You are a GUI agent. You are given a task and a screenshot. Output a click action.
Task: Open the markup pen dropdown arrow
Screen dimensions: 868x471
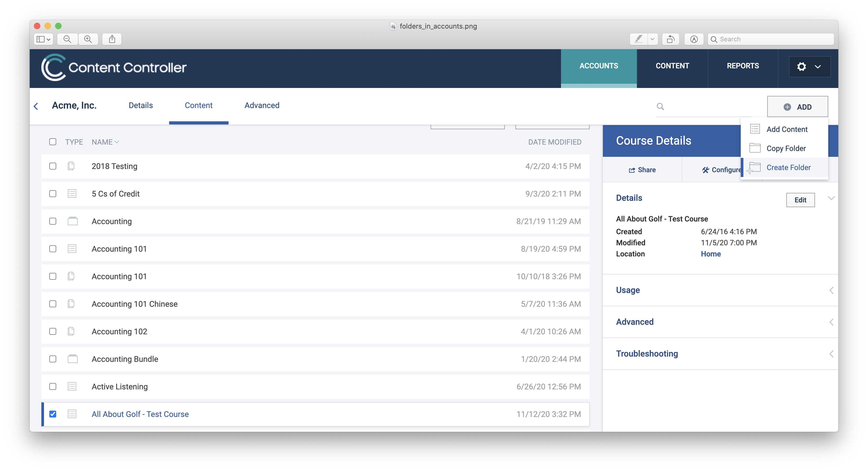coord(652,39)
